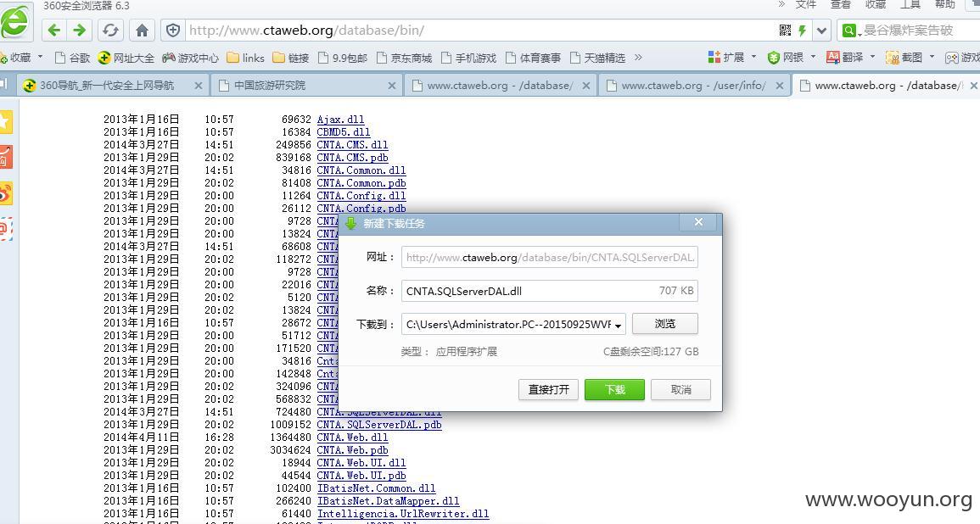Screen dimensions: 980x524
Task: Open the Ajax.dll file link
Action: [340, 120]
